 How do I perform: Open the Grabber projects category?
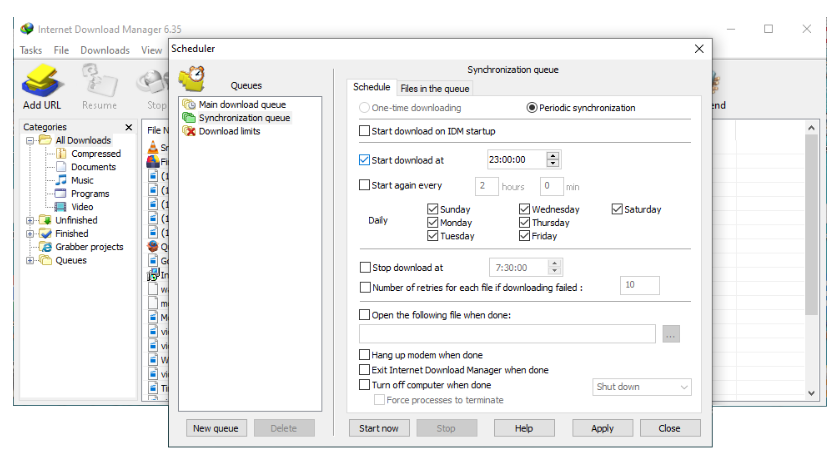[89, 246]
